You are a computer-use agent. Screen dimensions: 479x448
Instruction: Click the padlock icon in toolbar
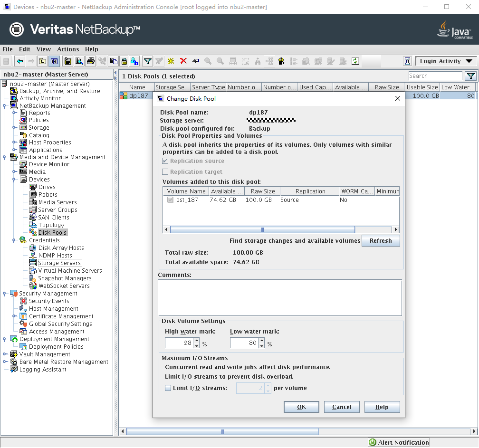(124, 61)
